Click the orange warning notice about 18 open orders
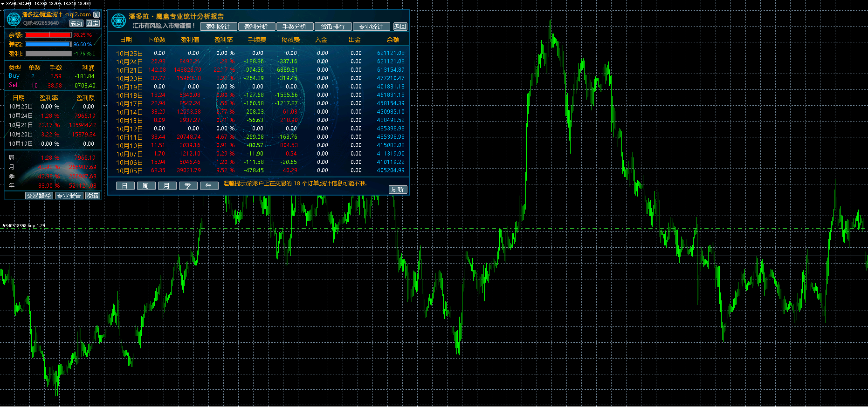The height and width of the screenshot is (407, 868). (x=295, y=183)
